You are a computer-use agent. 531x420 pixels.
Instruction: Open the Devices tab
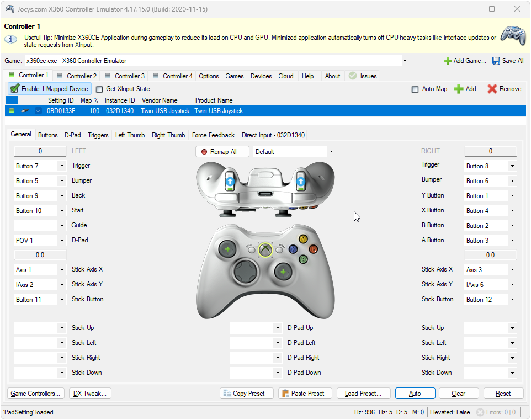[261, 76]
